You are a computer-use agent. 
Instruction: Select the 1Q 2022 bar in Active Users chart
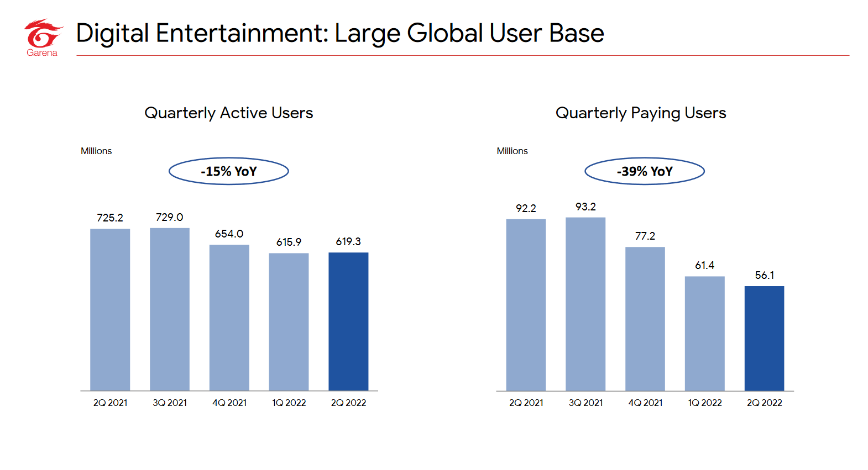[289, 322]
